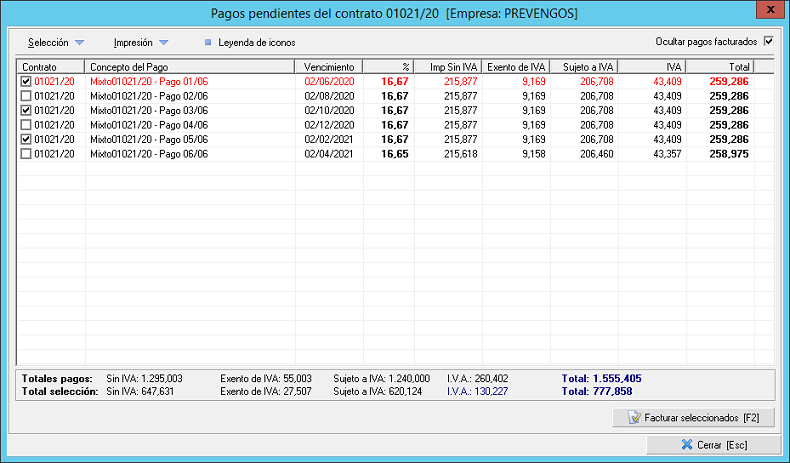Toggle Ocultar pagos facturados checkbox

769,42
